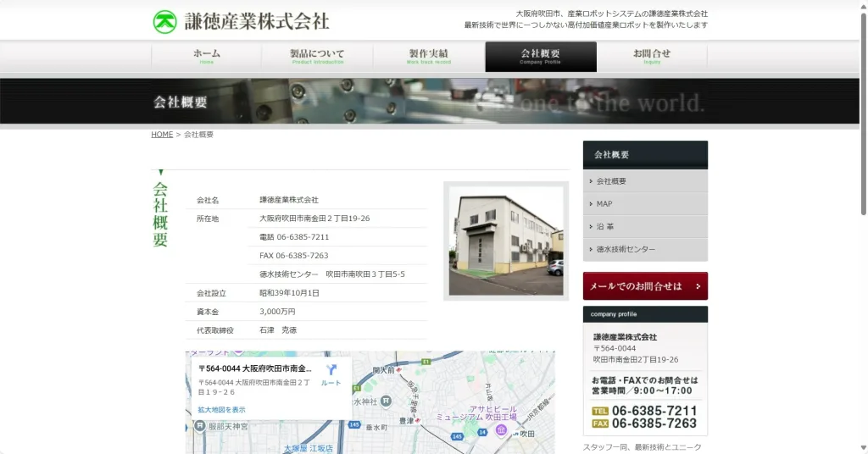Click the founding date 昭和39年10月1日
868x454 pixels.
(x=289, y=293)
